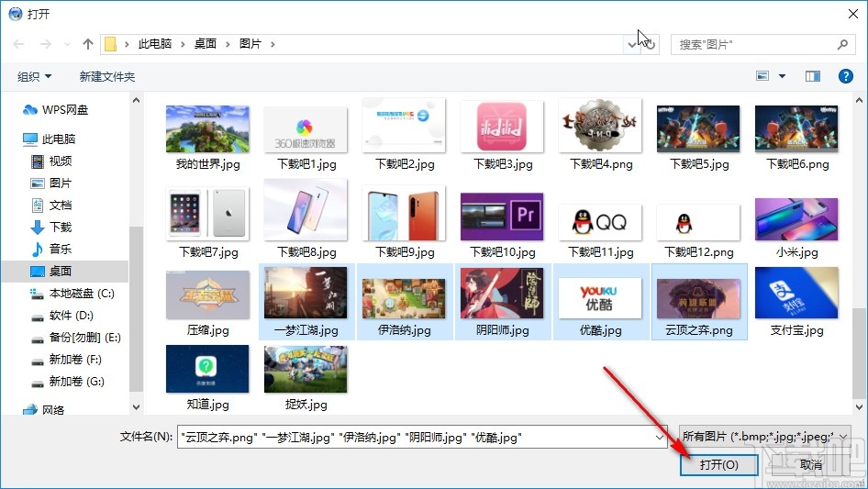The image size is (868, 489).
Task: Select 此电脑 in navigation tree
Action: pyautogui.click(x=49, y=139)
